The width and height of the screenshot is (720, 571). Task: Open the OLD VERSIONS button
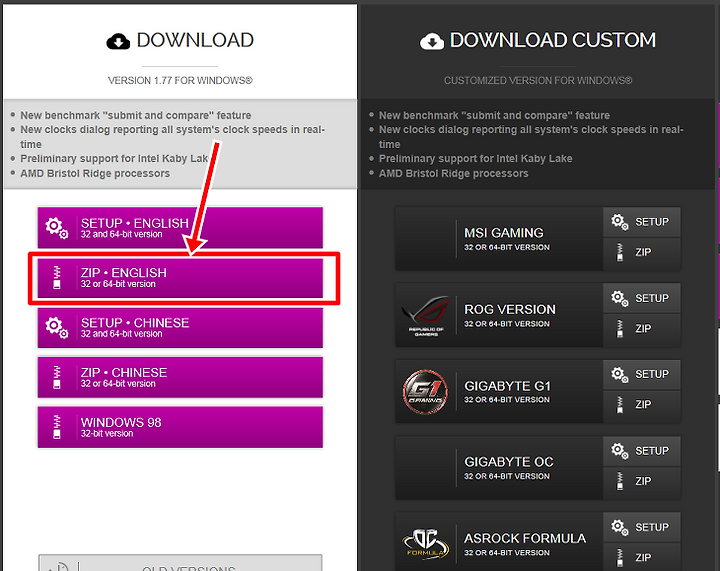point(180,563)
